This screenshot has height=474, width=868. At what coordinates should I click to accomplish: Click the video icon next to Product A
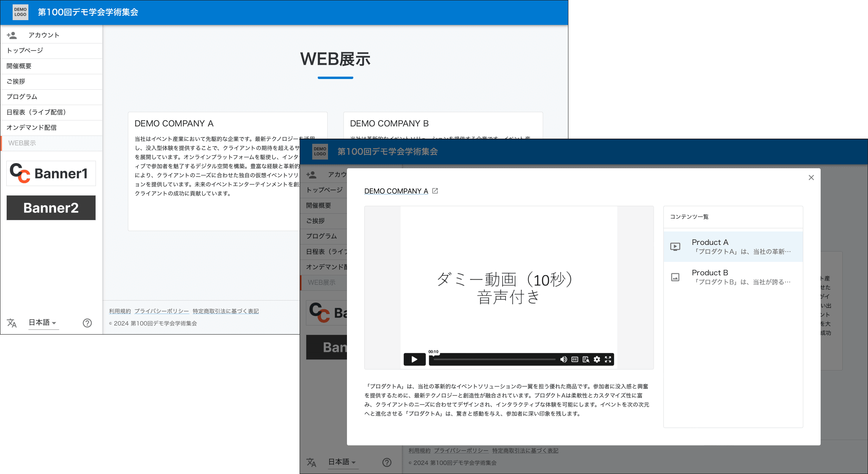675,247
